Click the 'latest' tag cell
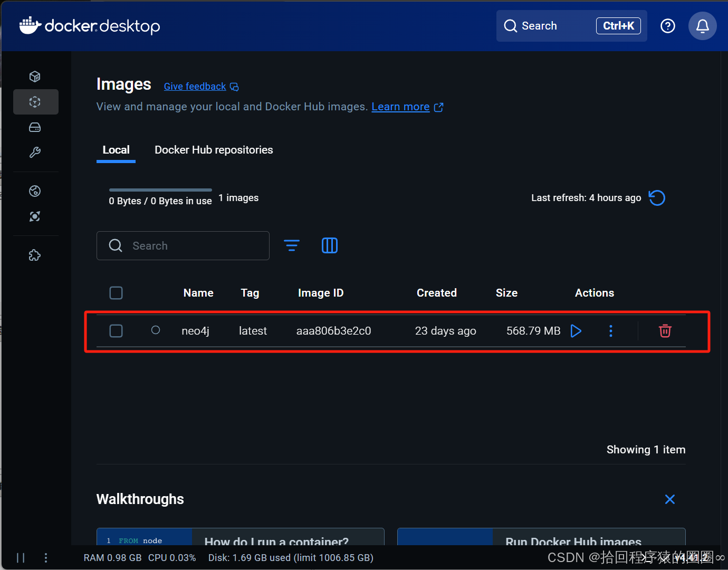728x570 pixels. (253, 331)
